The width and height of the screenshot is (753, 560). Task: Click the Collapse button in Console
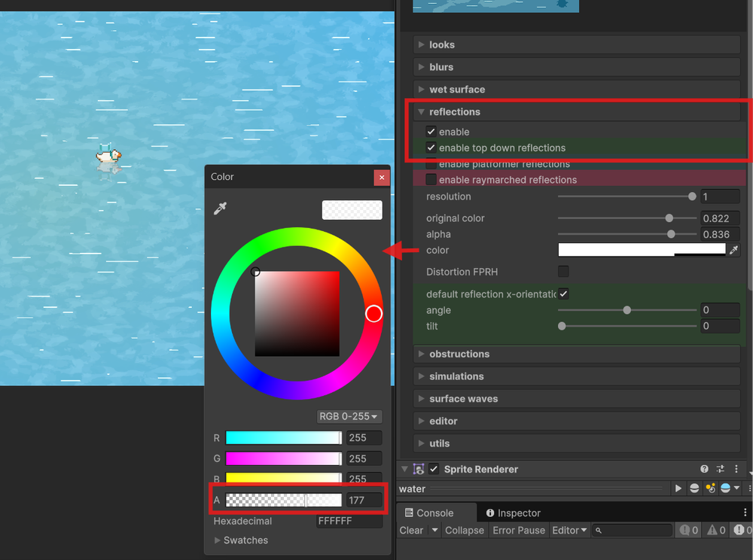465,530
